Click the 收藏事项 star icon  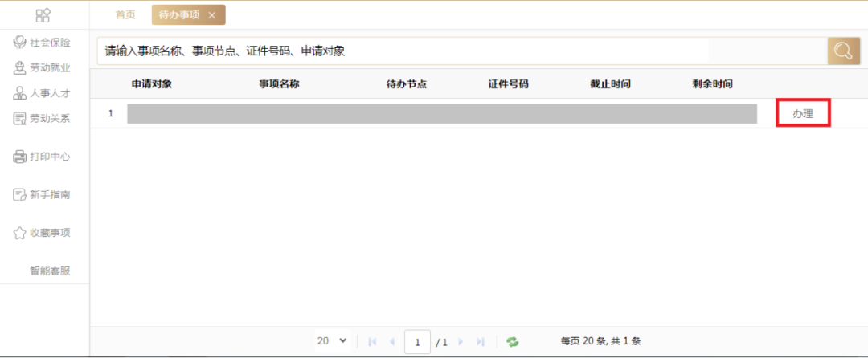point(19,233)
